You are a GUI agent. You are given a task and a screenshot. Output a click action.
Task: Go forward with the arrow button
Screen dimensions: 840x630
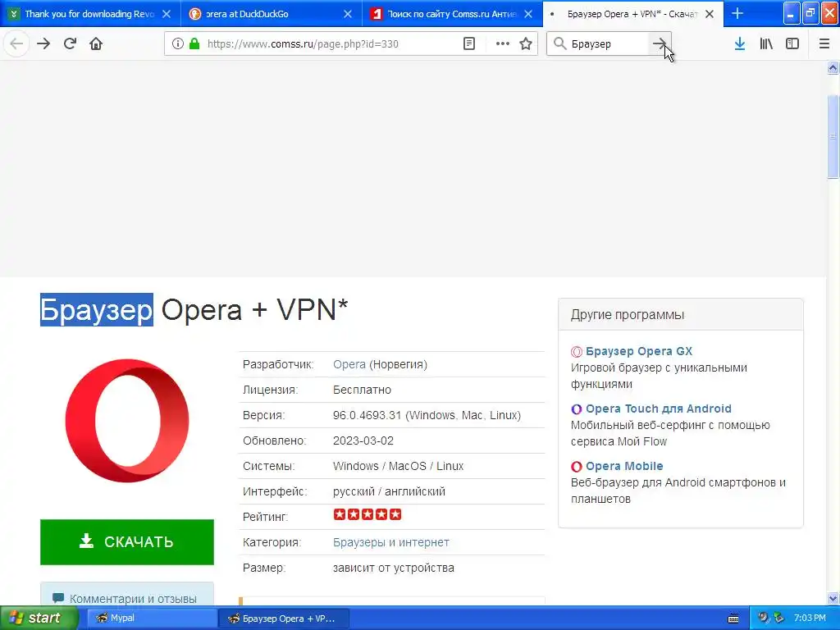(x=43, y=43)
